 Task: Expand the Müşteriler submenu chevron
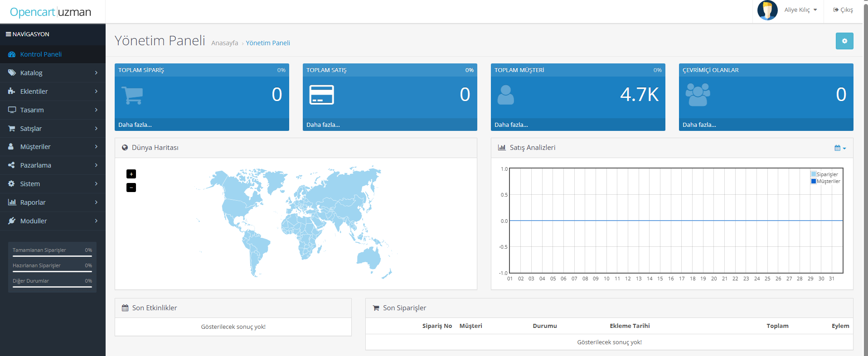(x=96, y=147)
